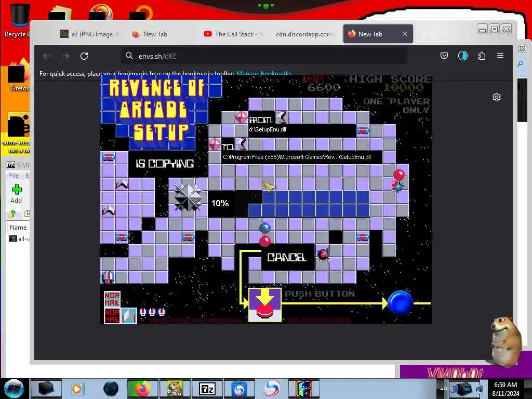Click the ONE PLAYER ONLY text
Screen dimensions: 532x399
pyautogui.click(x=396, y=105)
